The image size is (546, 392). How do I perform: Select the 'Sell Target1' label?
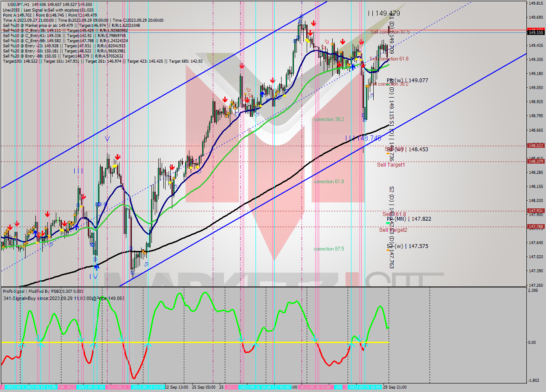click(391, 164)
